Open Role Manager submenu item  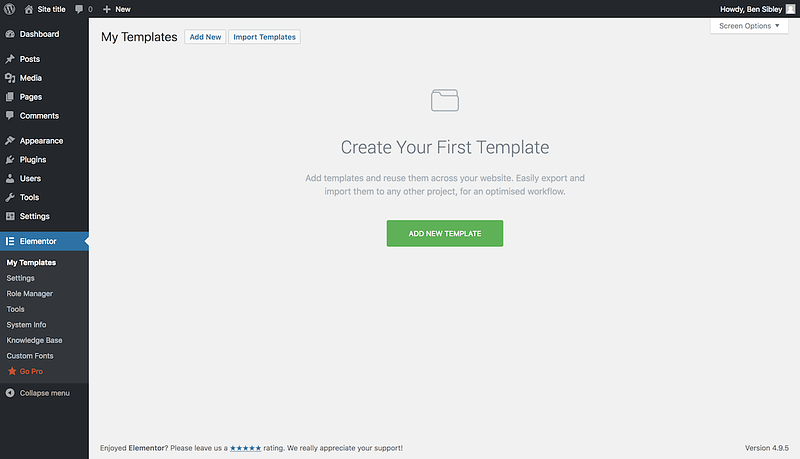30,294
